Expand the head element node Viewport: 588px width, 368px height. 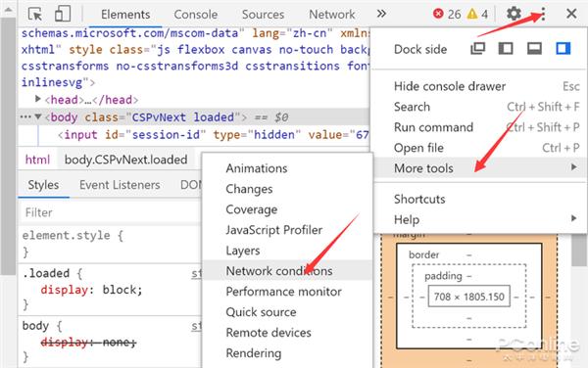pyautogui.click(x=37, y=99)
